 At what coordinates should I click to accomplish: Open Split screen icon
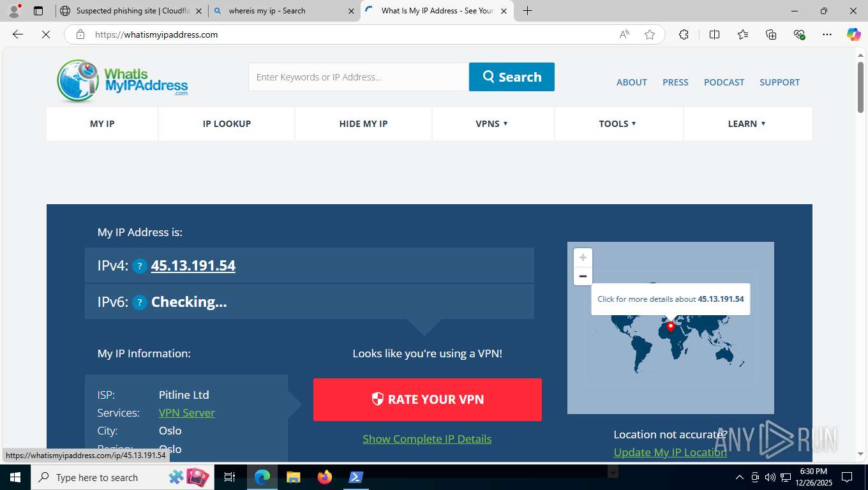(714, 34)
